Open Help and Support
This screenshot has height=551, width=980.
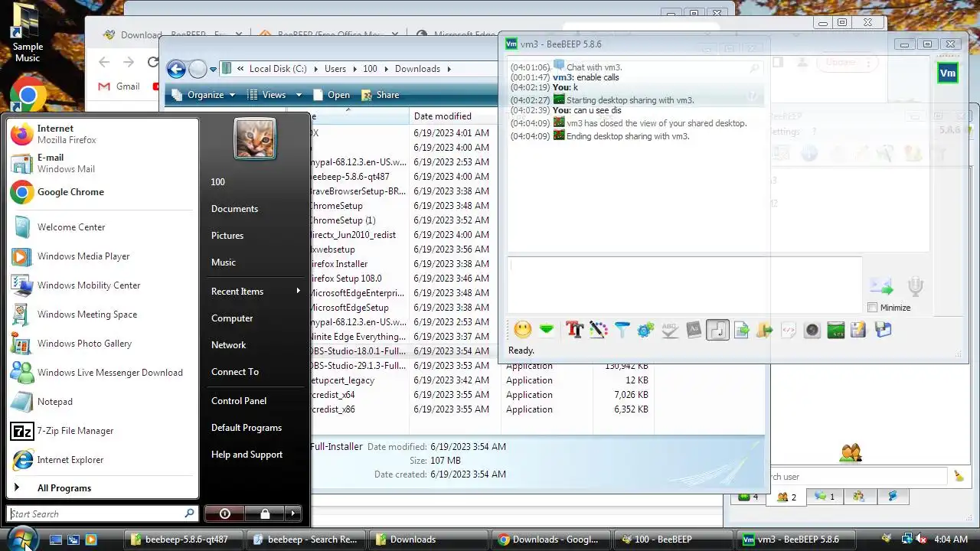pos(255,455)
